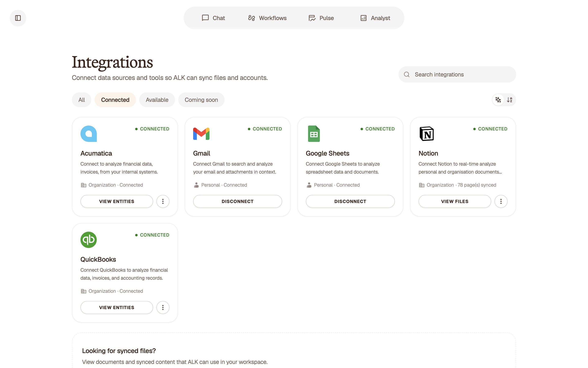Screen dimensions: 588x368
Task: Open the Chat tab
Action: pos(213,18)
